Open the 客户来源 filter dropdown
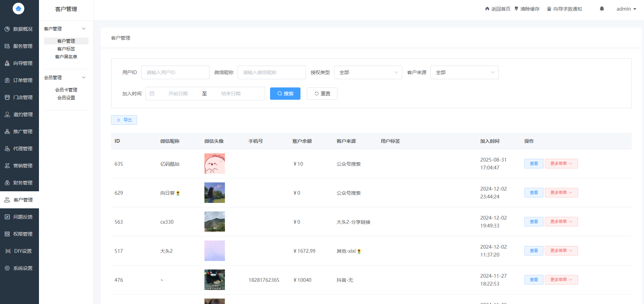Viewport: 644px width, 304px height. click(x=464, y=72)
